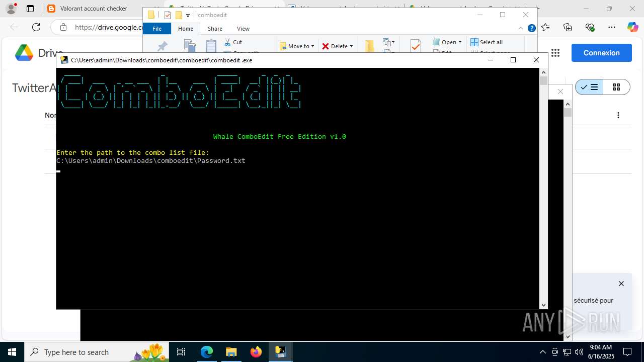Switch Drive to grid view
644x362 pixels.
point(616,87)
